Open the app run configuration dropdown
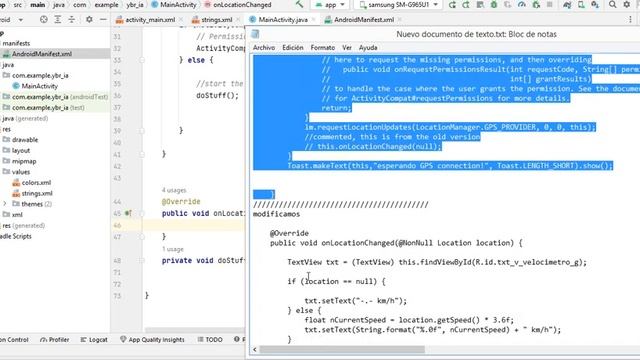This screenshot has height=360, width=640. point(330,5)
